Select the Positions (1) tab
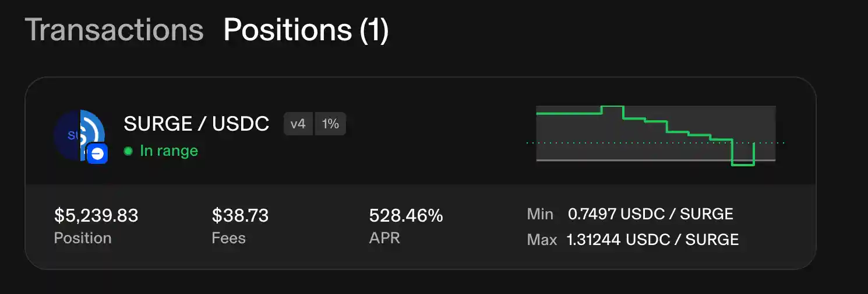868x294 pixels. point(306,30)
